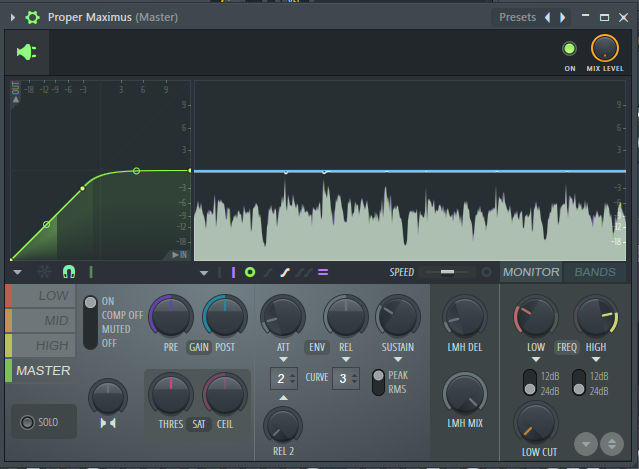Toggle the SOLO button
639x469 pixels.
coord(44,422)
